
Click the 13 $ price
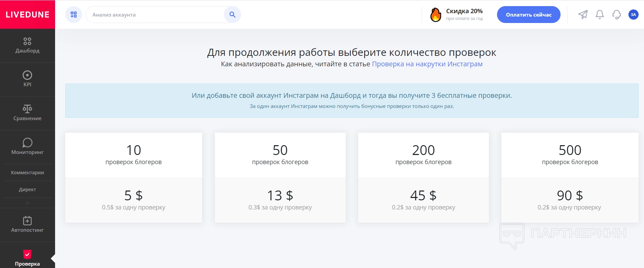(280, 195)
